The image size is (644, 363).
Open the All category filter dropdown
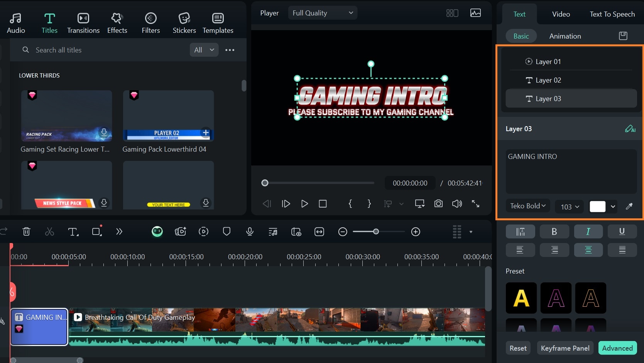tap(204, 50)
